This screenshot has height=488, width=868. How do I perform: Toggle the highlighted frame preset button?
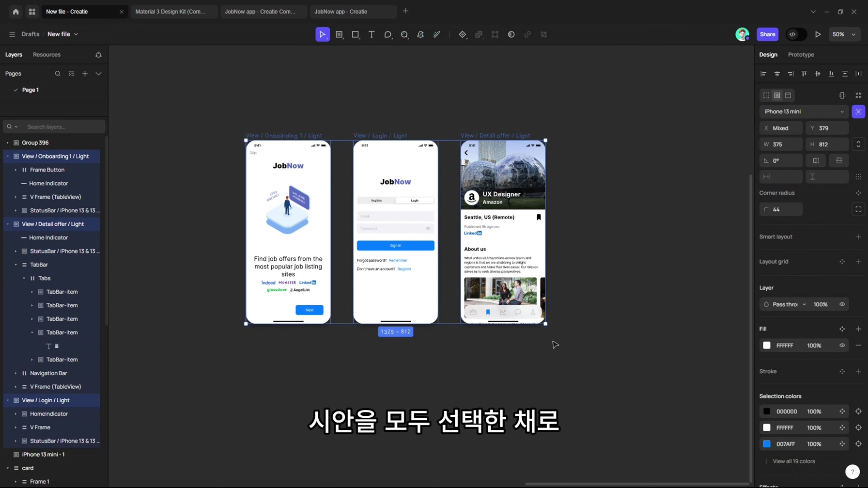pyautogui.click(x=858, y=111)
